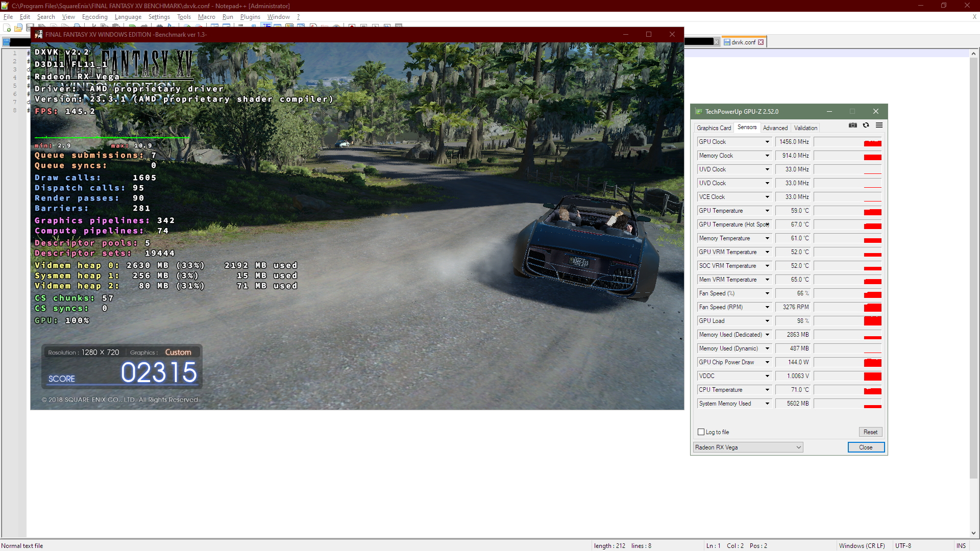Refresh sensor readings with the circular arrows icon
980x551 pixels.
click(866, 125)
